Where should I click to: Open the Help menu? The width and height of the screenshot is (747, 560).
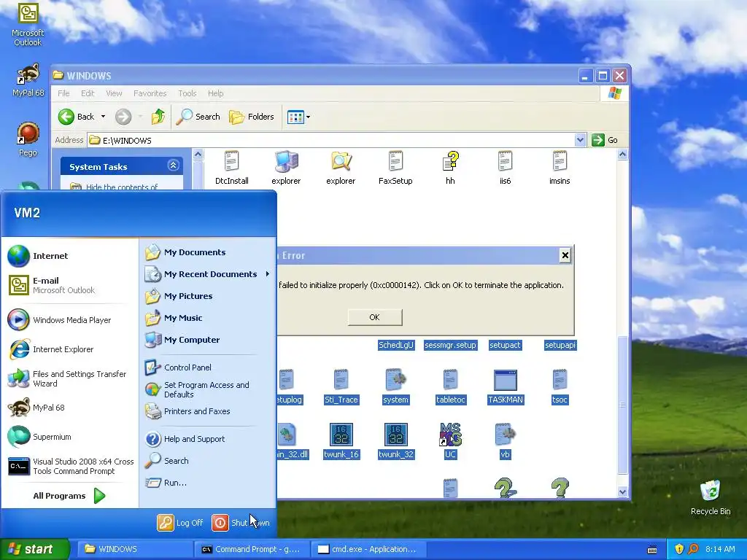pos(215,93)
